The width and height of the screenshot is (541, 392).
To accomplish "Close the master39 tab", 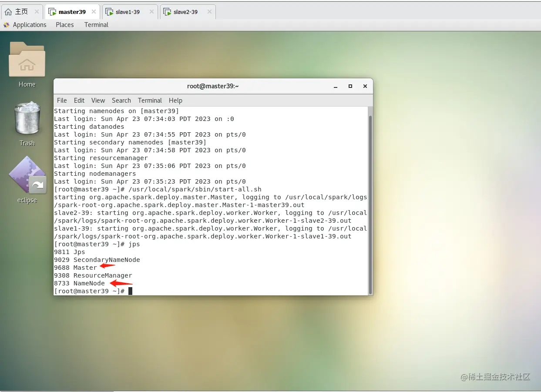I will 94,12.
